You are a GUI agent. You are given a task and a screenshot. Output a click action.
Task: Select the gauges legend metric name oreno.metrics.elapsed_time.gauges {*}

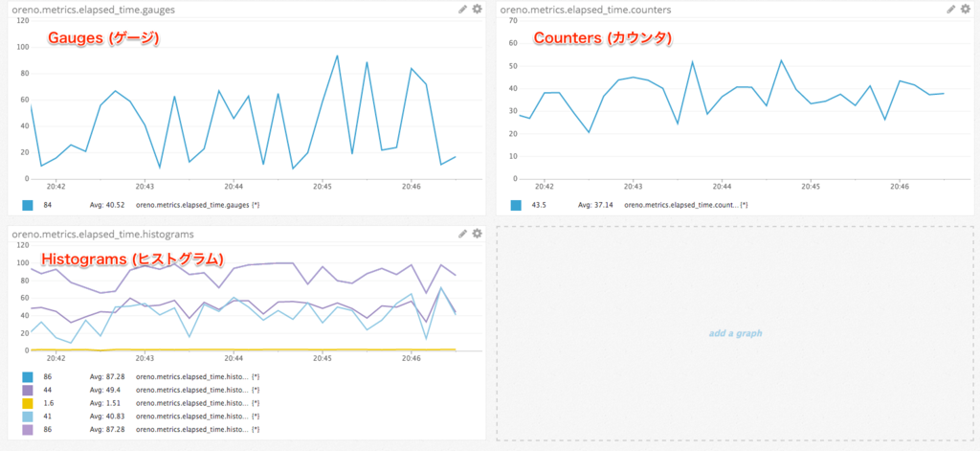(197, 205)
